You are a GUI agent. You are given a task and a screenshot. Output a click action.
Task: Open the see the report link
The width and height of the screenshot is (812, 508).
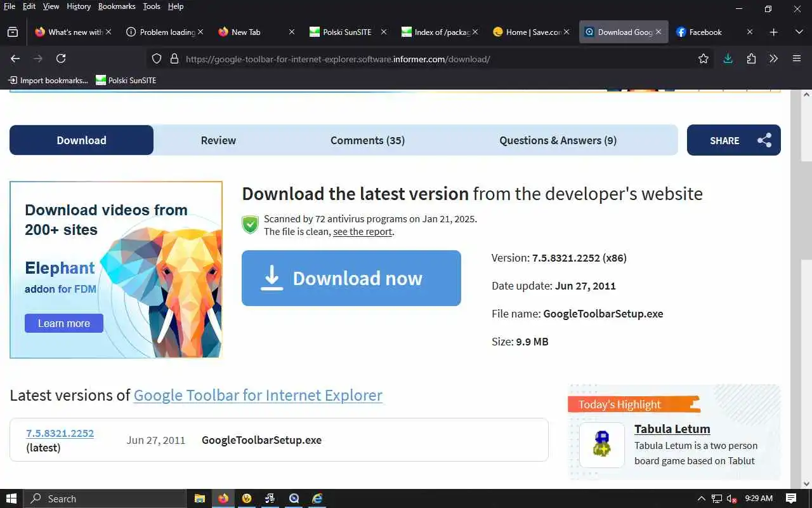point(362,232)
